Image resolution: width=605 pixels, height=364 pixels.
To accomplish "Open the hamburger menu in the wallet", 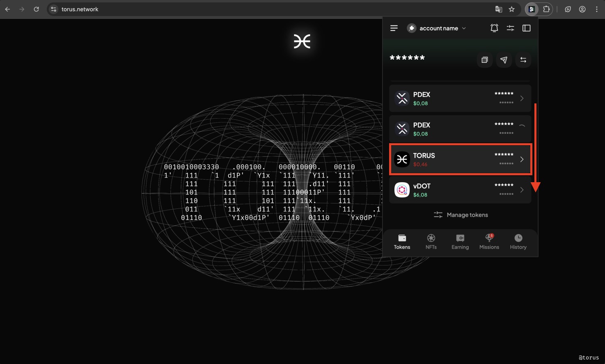I will tap(394, 28).
